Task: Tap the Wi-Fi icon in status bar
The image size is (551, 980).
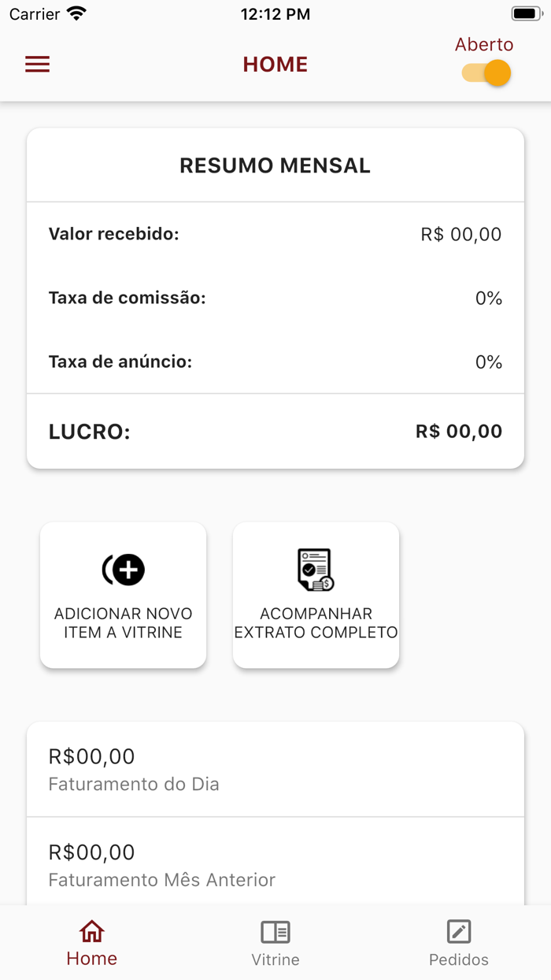Action: [75, 13]
